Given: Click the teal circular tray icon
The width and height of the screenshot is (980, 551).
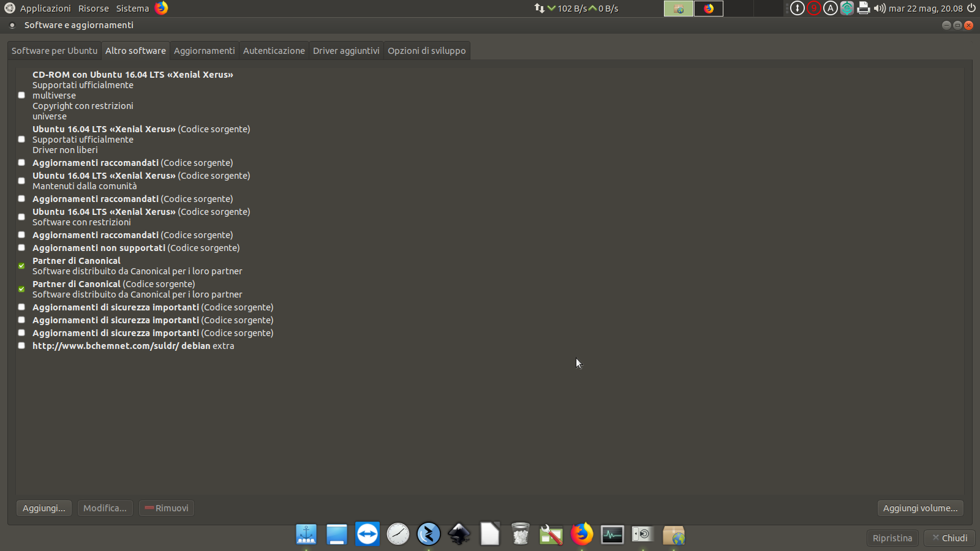Looking at the screenshot, I should pos(847,8).
